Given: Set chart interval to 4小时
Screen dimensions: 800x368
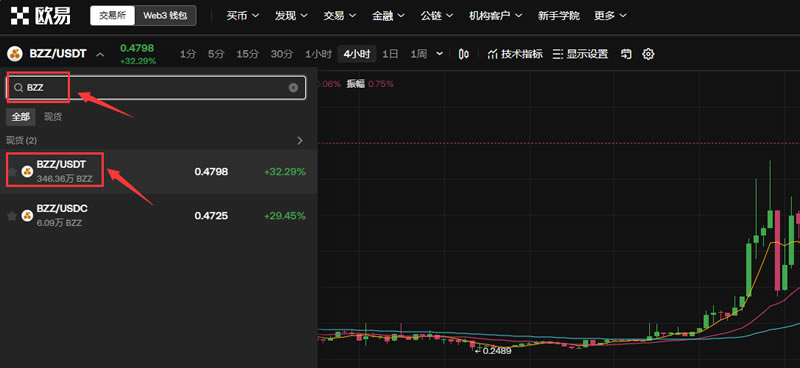Looking at the screenshot, I should coord(357,54).
